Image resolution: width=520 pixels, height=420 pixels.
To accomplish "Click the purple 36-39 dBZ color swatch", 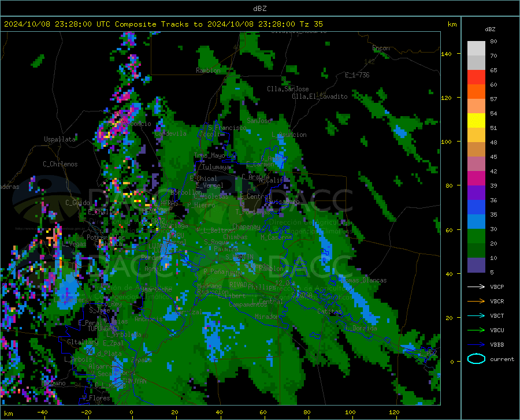I will [x=476, y=193].
